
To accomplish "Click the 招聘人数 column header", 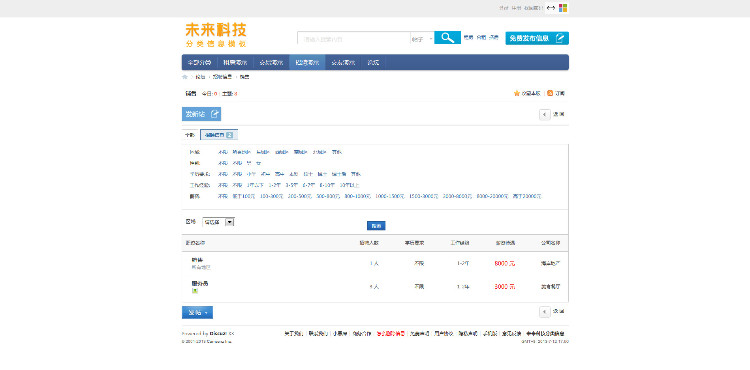I will pos(369,243).
